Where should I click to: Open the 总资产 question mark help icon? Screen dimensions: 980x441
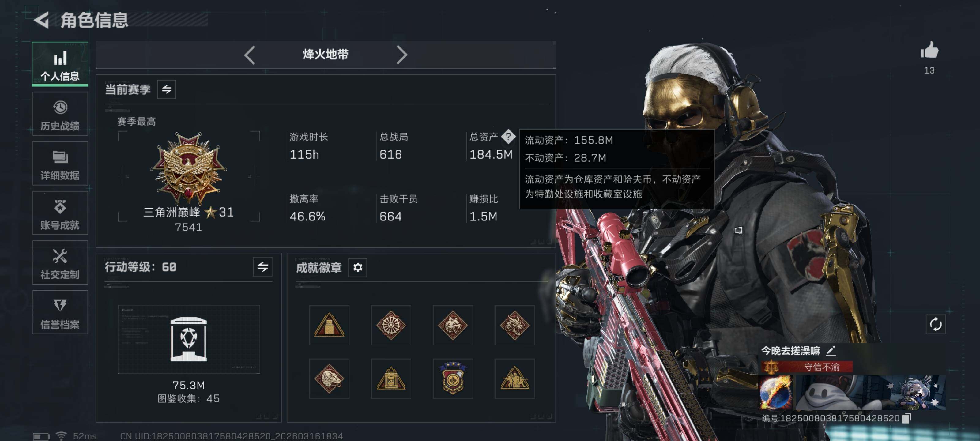pyautogui.click(x=508, y=137)
